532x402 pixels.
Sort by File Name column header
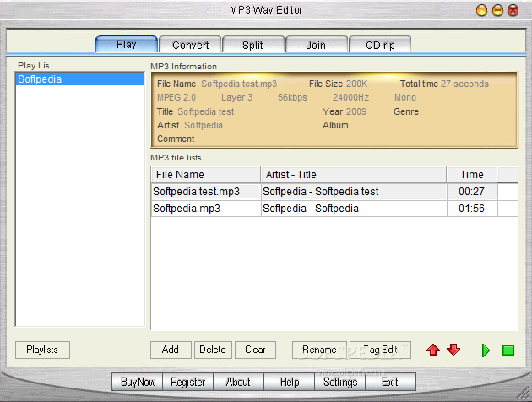205,174
